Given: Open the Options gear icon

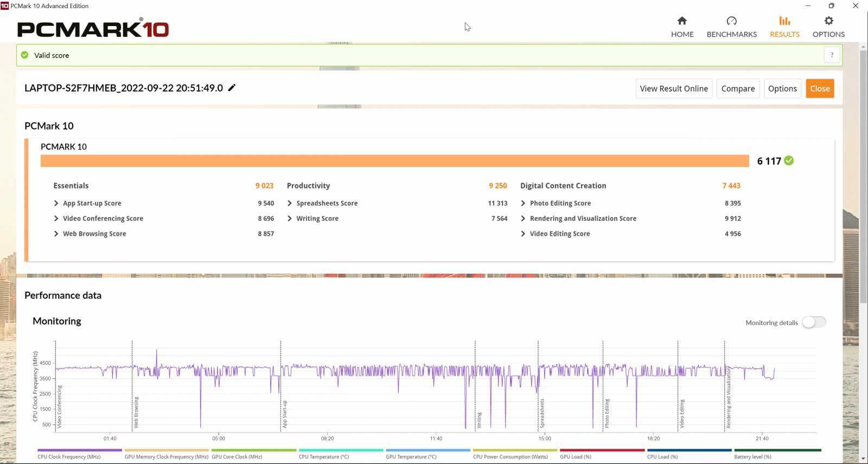Looking at the screenshot, I should [828, 21].
